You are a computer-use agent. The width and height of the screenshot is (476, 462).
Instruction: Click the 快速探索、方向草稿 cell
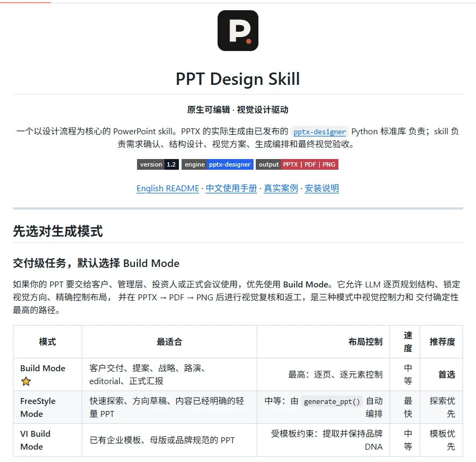(169, 407)
